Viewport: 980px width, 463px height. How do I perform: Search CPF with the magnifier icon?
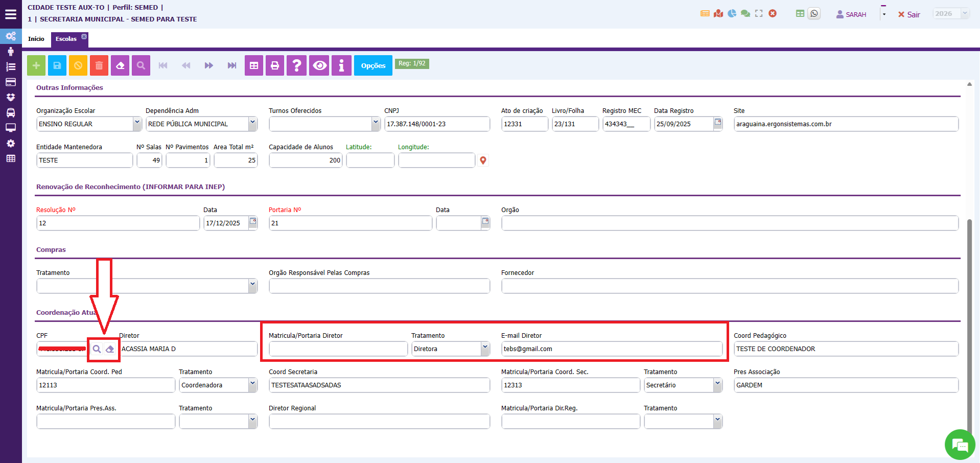pos(97,349)
